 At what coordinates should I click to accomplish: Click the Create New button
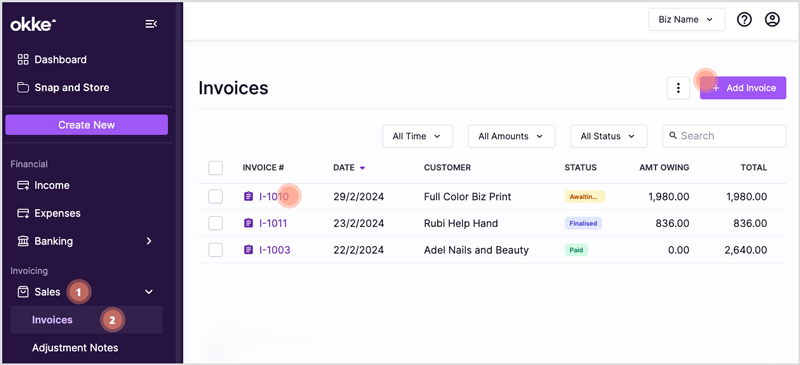(87, 125)
